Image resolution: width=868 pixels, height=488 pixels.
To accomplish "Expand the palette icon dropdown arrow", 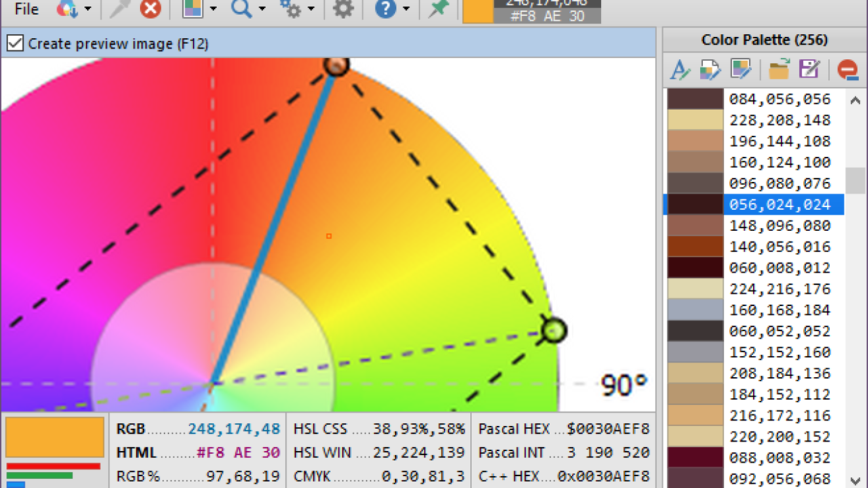I will (213, 9).
